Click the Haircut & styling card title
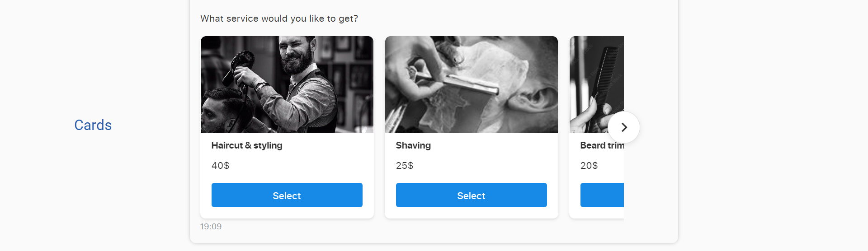Viewport: 868px width, 251px height. click(x=247, y=145)
